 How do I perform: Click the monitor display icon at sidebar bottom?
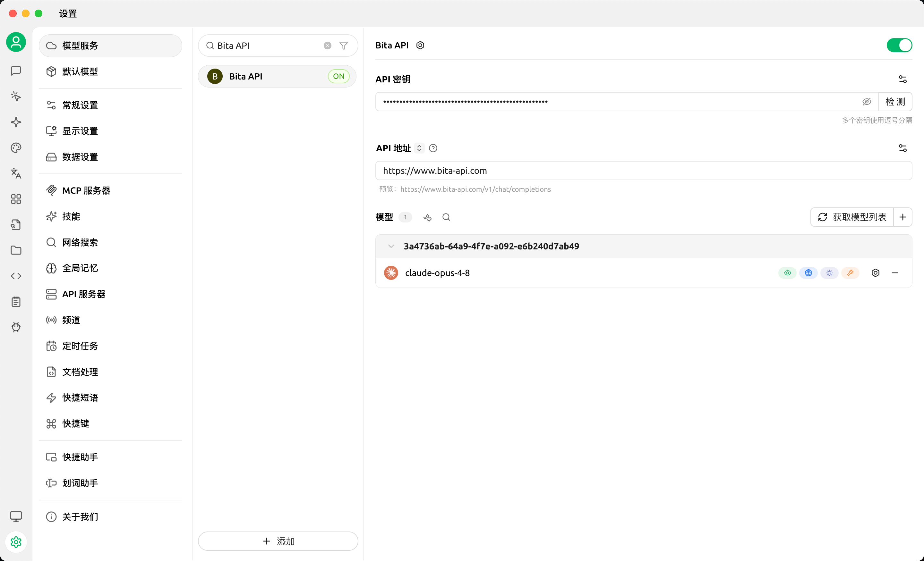(x=16, y=516)
